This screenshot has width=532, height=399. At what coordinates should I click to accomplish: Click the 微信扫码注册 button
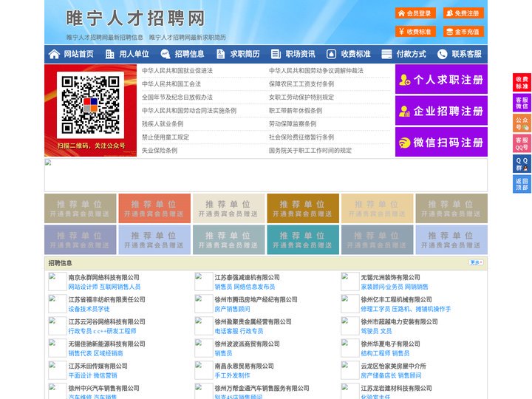pyautogui.click(x=441, y=142)
